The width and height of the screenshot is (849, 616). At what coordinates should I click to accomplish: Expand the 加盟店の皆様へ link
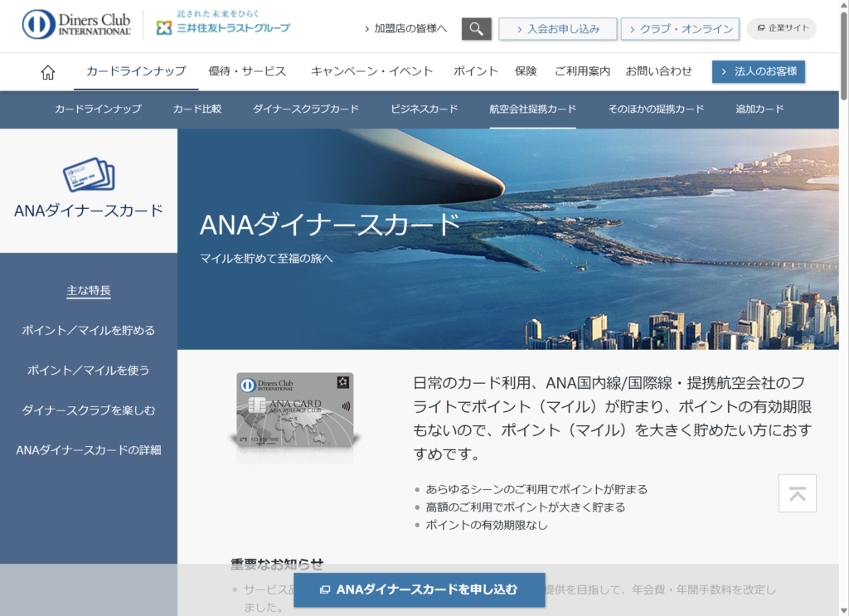coord(405,29)
